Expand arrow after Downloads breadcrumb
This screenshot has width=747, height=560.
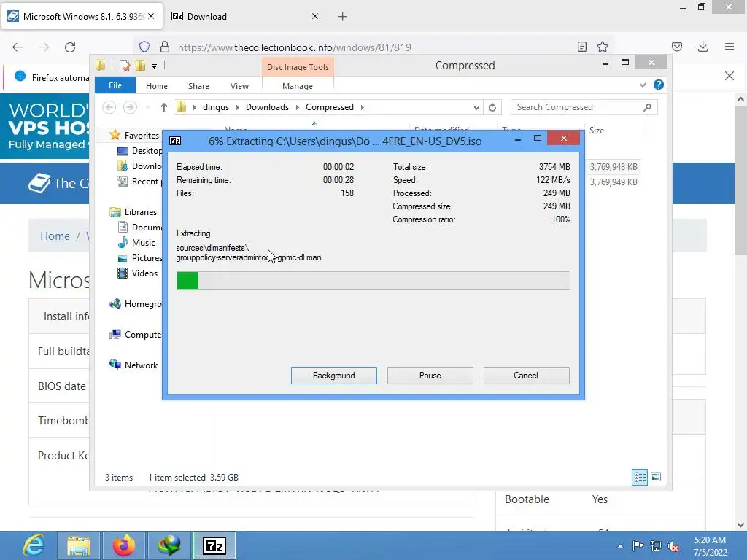pos(298,107)
